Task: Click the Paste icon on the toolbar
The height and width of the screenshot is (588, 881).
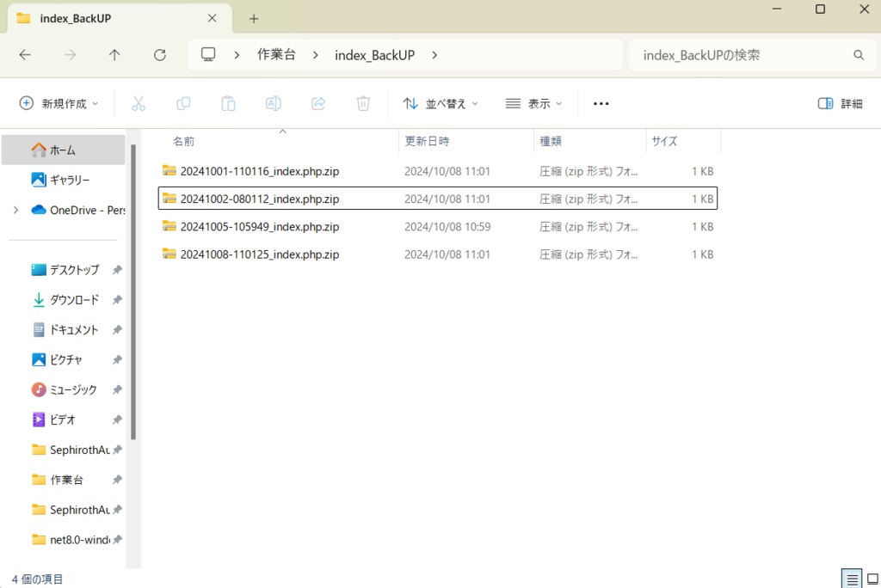Action: 228,103
